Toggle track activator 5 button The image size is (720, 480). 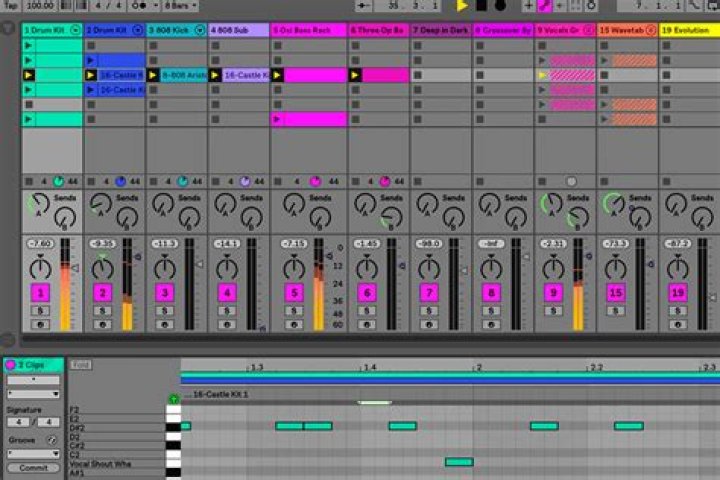pyautogui.click(x=294, y=293)
